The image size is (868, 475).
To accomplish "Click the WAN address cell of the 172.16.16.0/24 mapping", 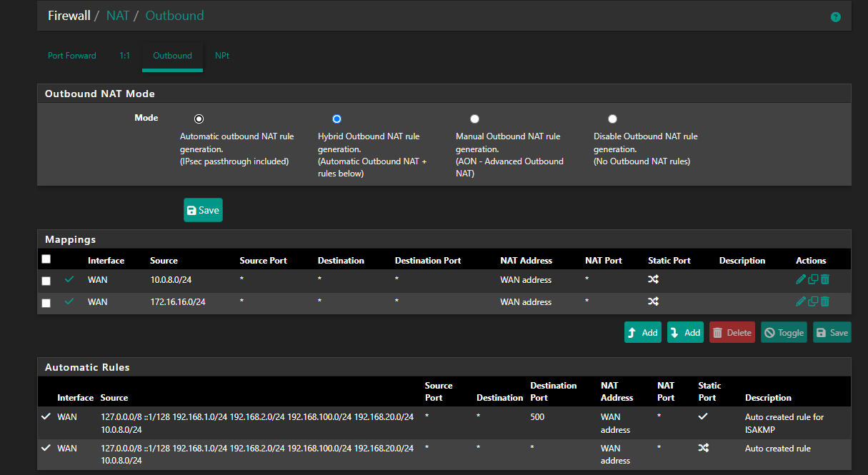I will [x=526, y=302].
